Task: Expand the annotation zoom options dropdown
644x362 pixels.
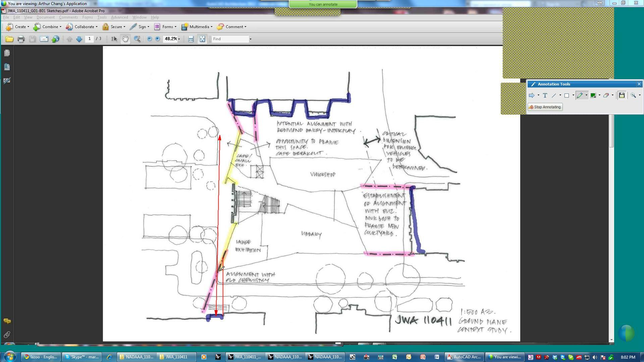Action: (x=640, y=96)
